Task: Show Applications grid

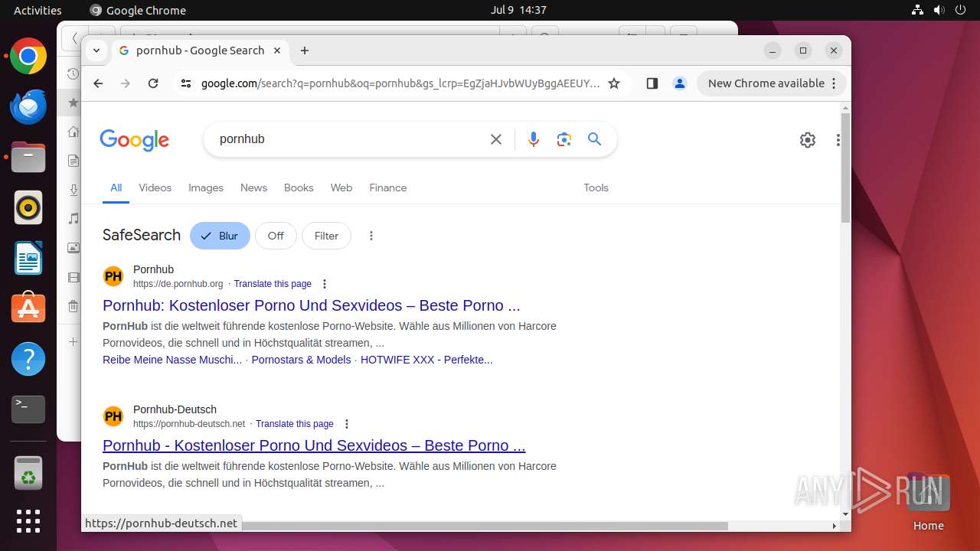Action: (28, 521)
